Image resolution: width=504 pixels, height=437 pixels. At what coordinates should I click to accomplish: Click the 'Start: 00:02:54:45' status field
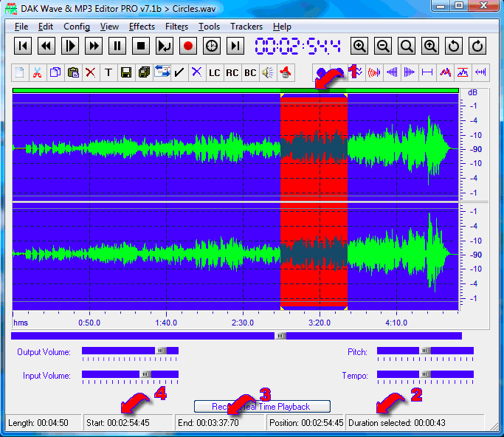click(128, 422)
